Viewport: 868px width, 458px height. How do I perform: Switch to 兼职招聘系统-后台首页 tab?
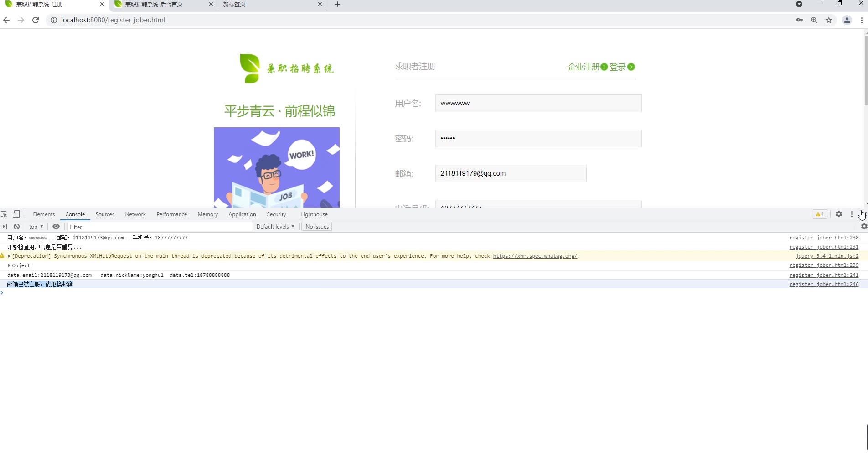click(x=160, y=5)
